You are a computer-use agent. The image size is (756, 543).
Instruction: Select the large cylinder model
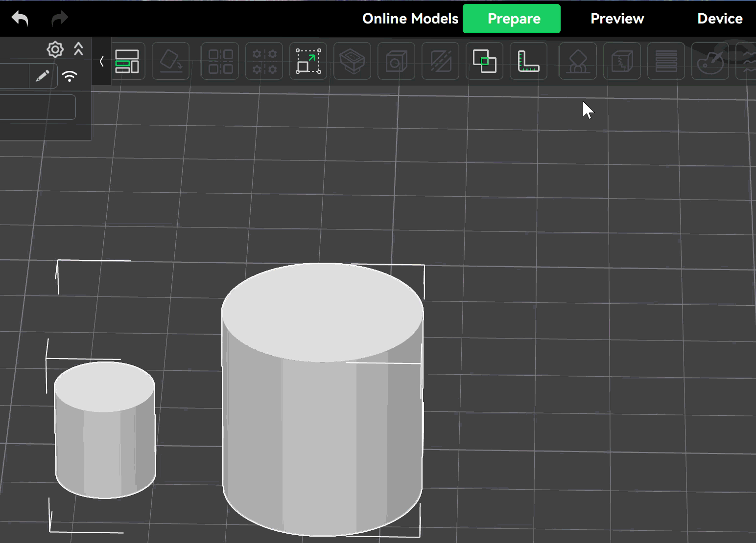coord(322,399)
